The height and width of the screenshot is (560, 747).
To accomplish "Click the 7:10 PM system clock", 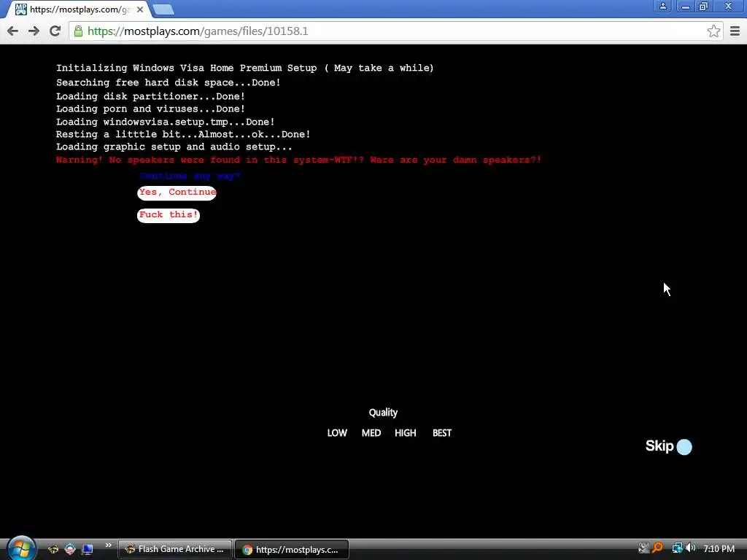I will click(x=719, y=548).
